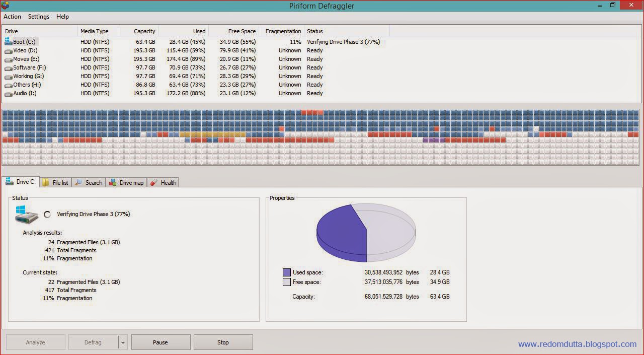The image size is (644, 355).
Task: Click the '20.9 GB (11%)' free space cell
Action: pyautogui.click(x=237, y=59)
